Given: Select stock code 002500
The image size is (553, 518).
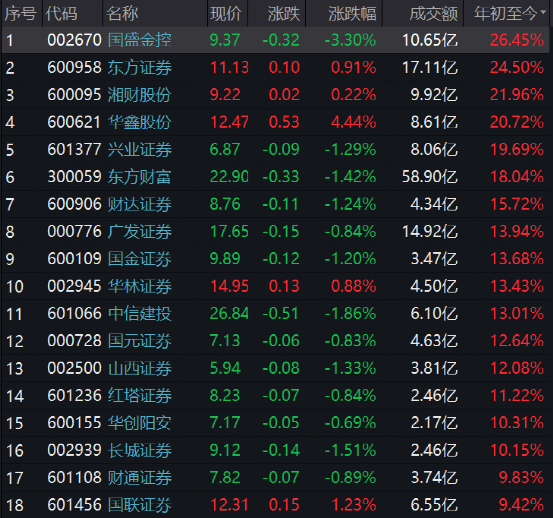Looking at the screenshot, I should click(74, 368).
